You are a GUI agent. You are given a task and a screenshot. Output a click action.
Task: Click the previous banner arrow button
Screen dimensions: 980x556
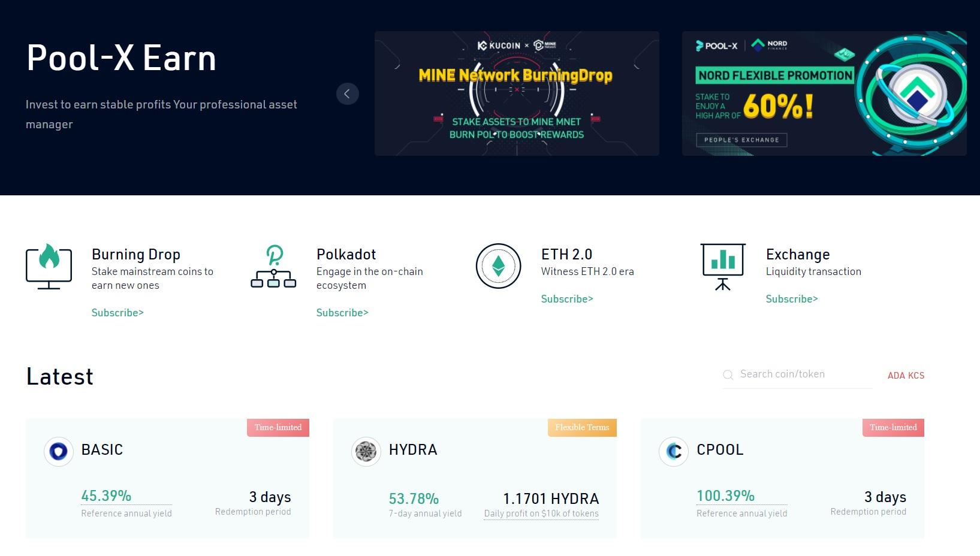347,93
